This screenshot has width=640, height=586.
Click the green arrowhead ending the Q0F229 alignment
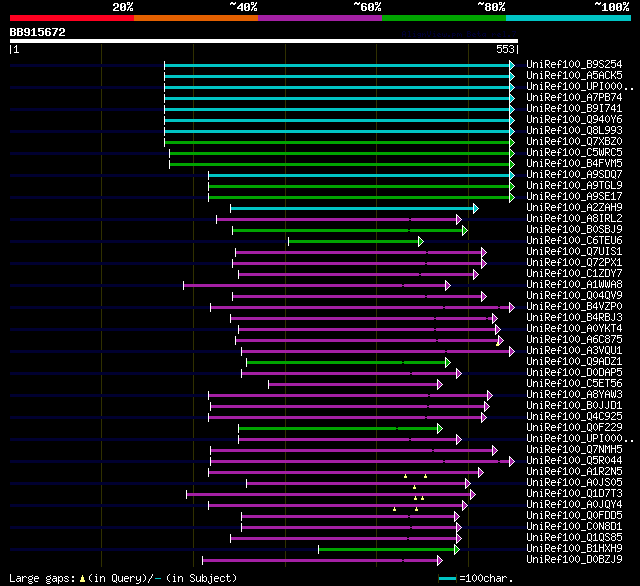click(440, 428)
